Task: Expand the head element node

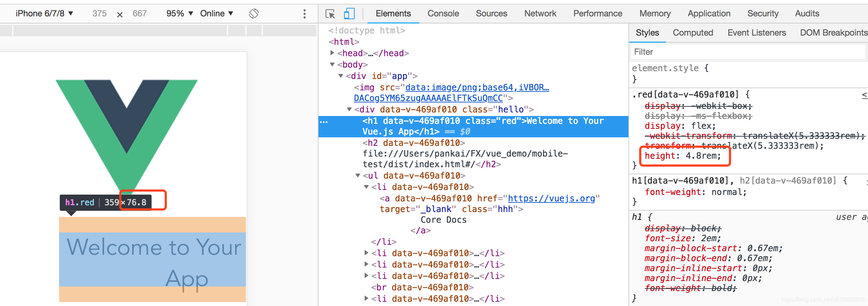Action: click(x=332, y=53)
